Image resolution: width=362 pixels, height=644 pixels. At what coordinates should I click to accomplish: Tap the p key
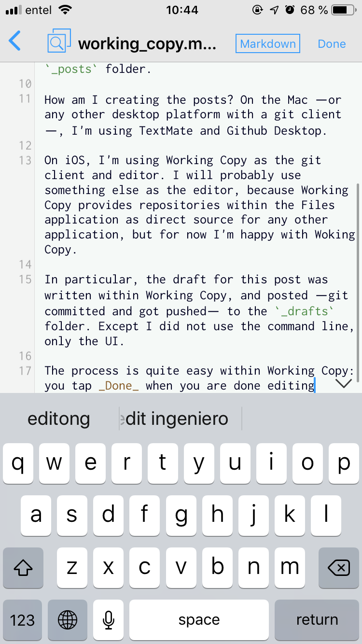(x=344, y=464)
